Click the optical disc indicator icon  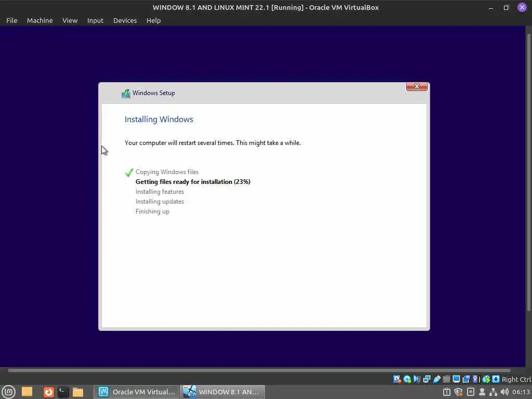point(407,379)
